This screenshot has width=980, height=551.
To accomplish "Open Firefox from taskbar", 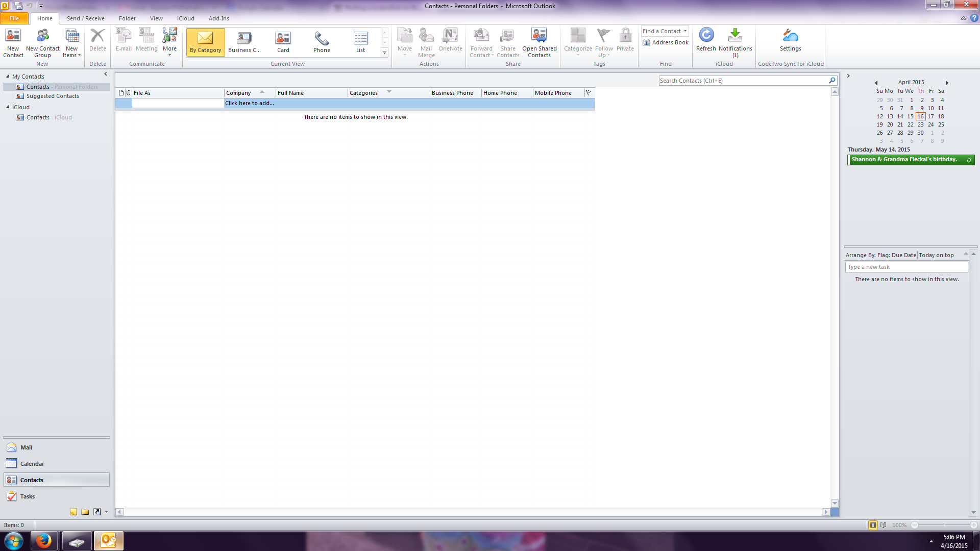I will tap(44, 541).
